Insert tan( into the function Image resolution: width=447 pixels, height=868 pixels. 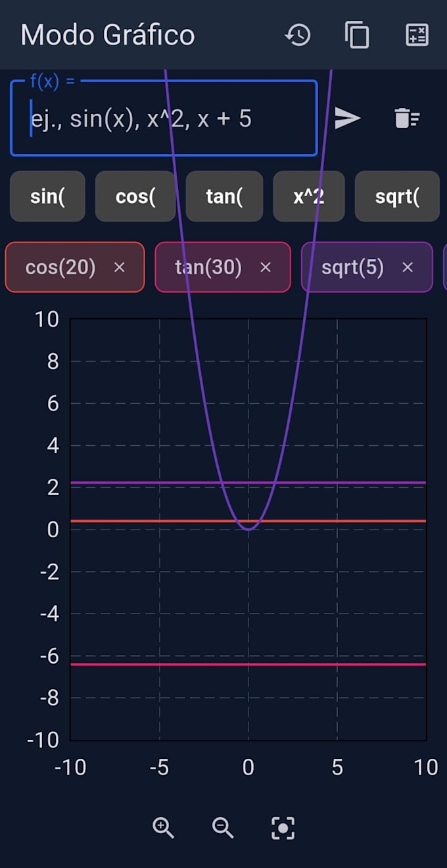(x=224, y=196)
